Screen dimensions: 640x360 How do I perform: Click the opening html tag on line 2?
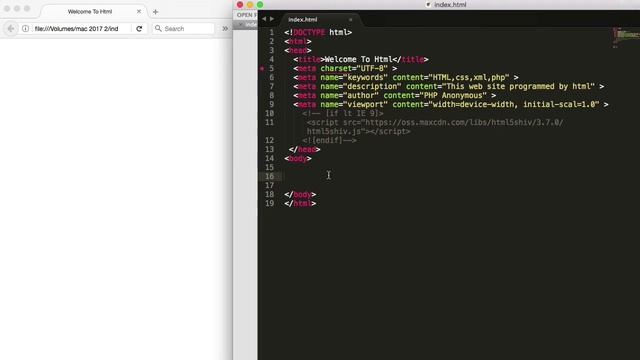pyautogui.click(x=298, y=42)
